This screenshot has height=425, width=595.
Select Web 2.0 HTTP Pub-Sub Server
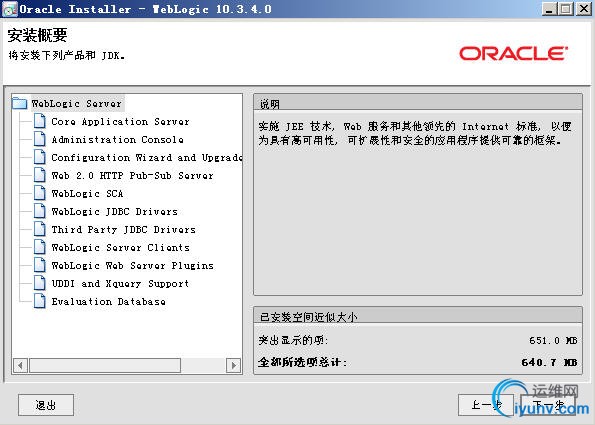point(132,176)
